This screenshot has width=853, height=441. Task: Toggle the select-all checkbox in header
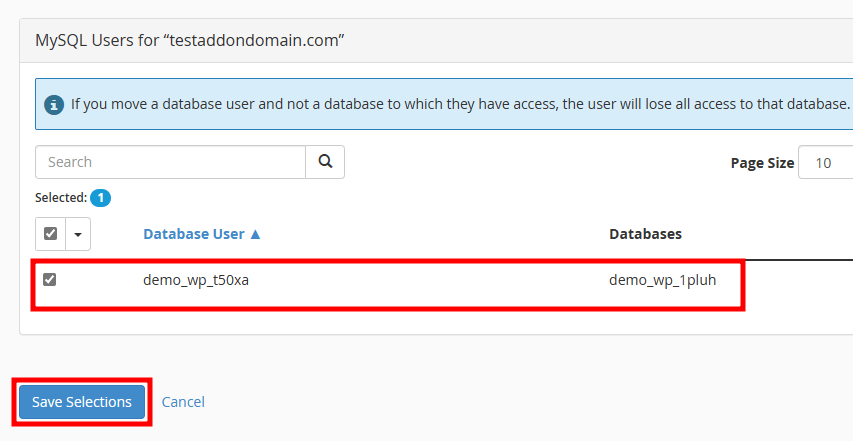pyautogui.click(x=51, y=234)
